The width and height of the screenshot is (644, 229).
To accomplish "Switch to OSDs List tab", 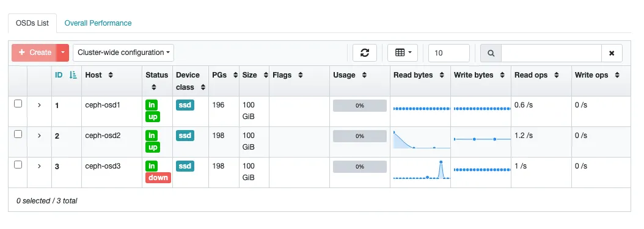I will pyautogui.click(x=32, y=23).
